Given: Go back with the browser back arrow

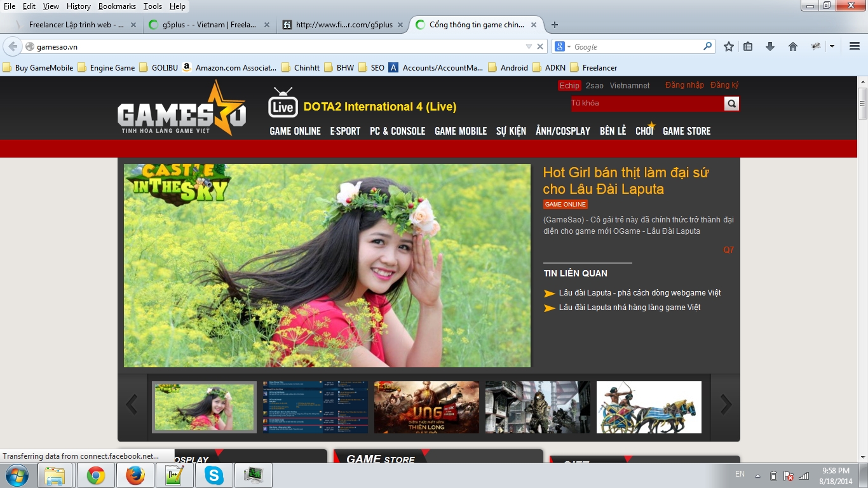Looking at the screenshot, I should 13,46.
